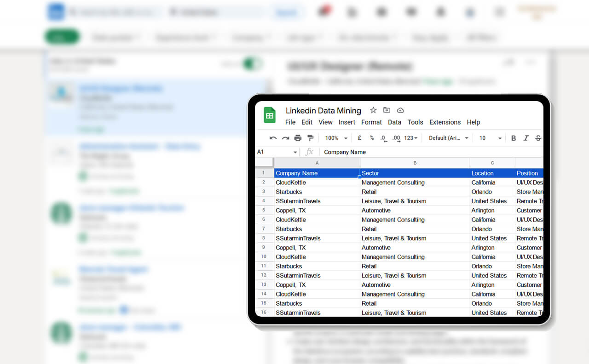Screen dimensions: 589x364
Task: Toggle bold formatting
Action: (514, 138)
